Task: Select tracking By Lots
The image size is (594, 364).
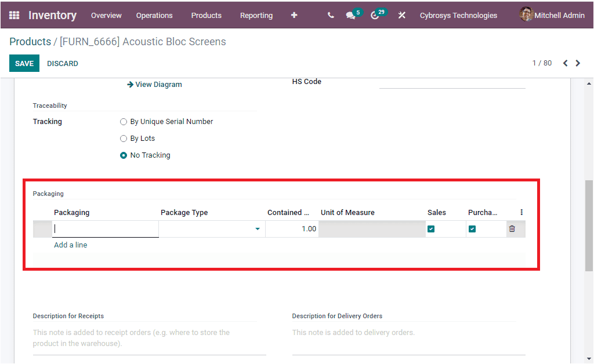Action: [124, 138]
